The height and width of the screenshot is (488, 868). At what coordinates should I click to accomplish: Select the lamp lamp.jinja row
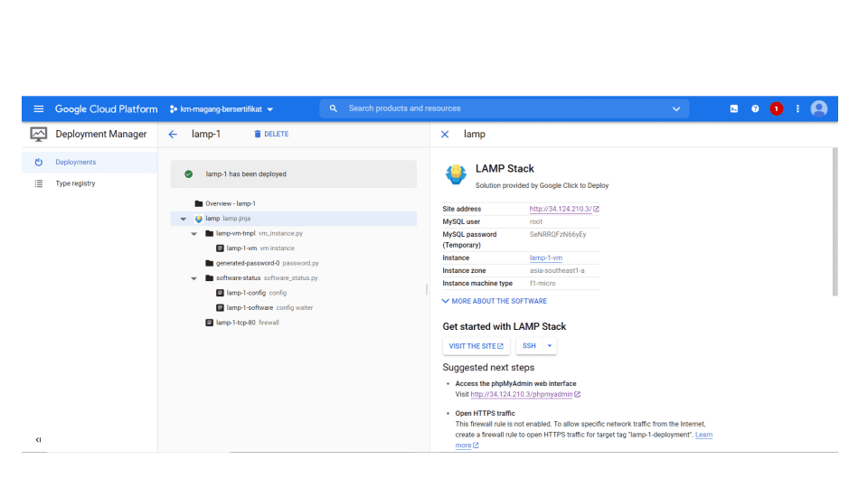(x=293, y=219)
